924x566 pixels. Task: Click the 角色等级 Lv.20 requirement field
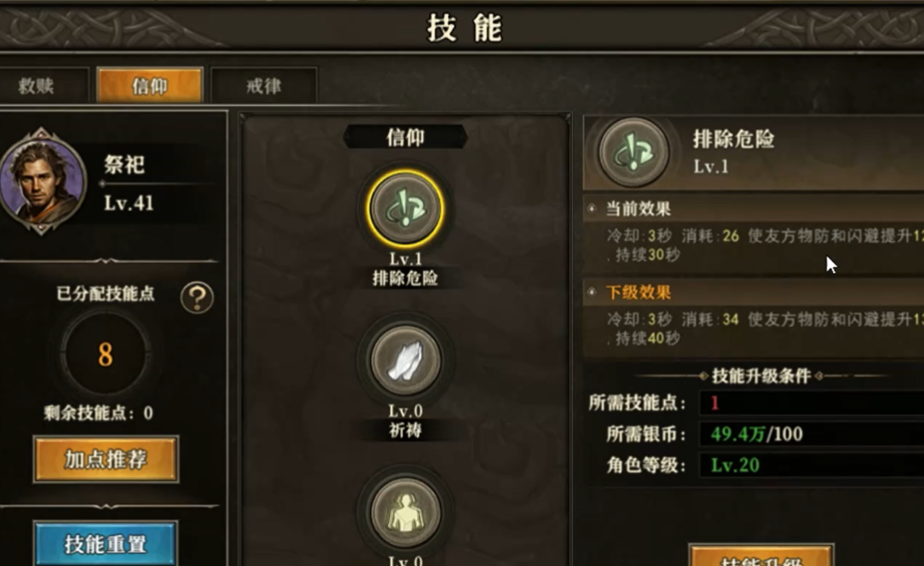pos(811,465)
